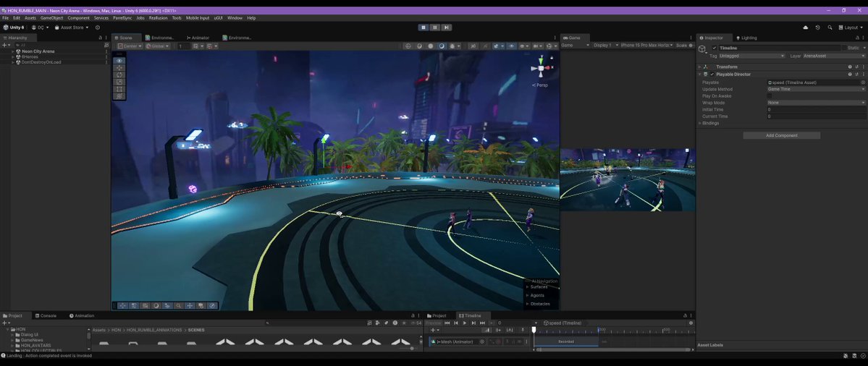Play the Timeline preview
The height and width of the screenshot is (366, 868).
[x=465, y=323]
